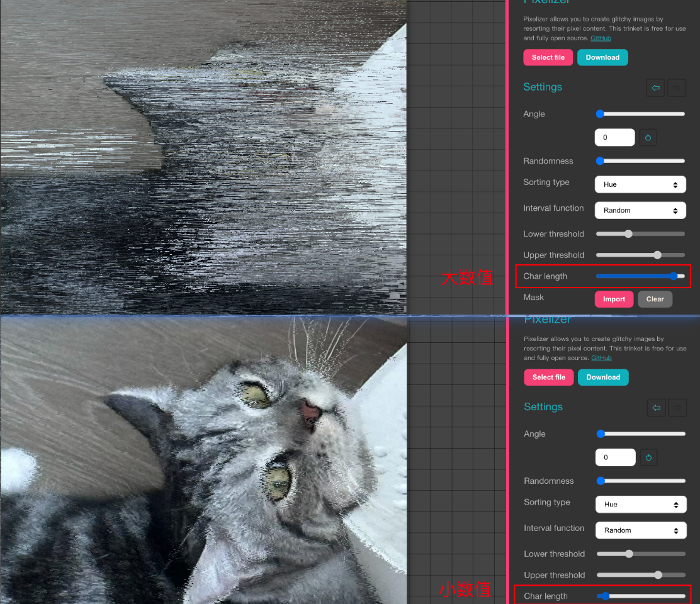Click Download button in upper panel

(x=602, y=57)
